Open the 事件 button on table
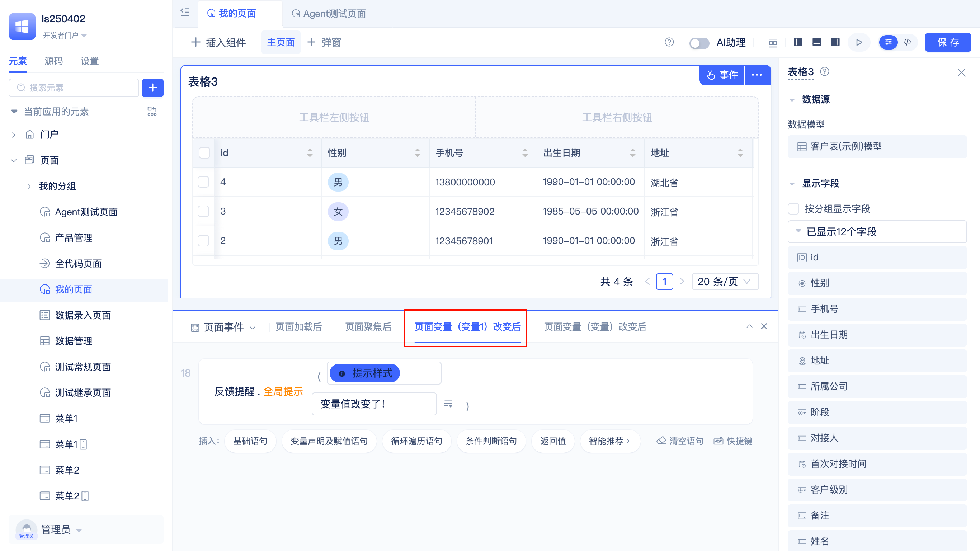This screenshot has height=551, width=980. tap(722, 75)
